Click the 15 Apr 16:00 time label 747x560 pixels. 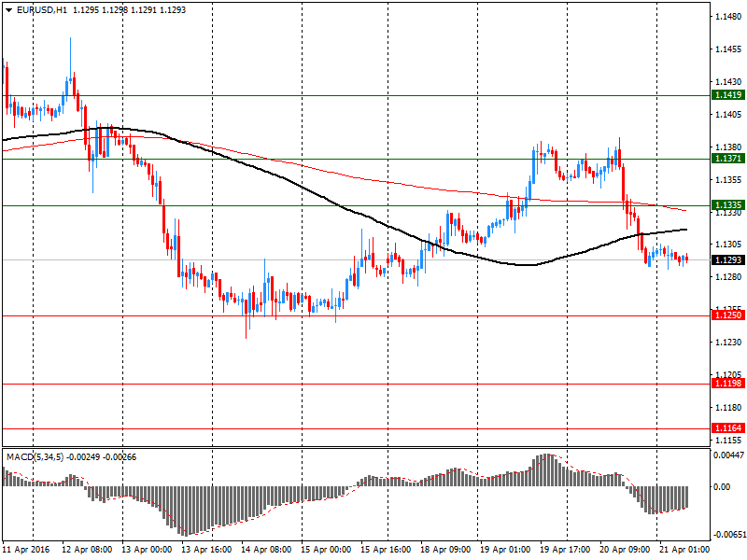386,550
